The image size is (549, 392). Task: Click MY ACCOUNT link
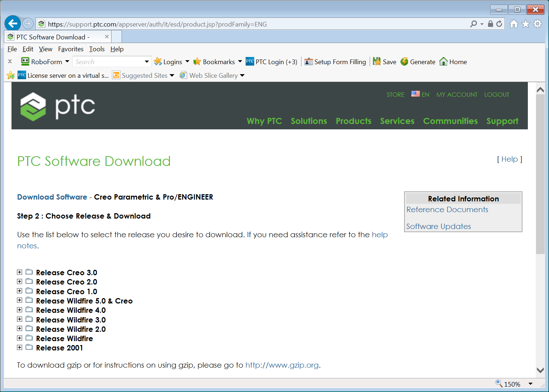pos(457,95)
